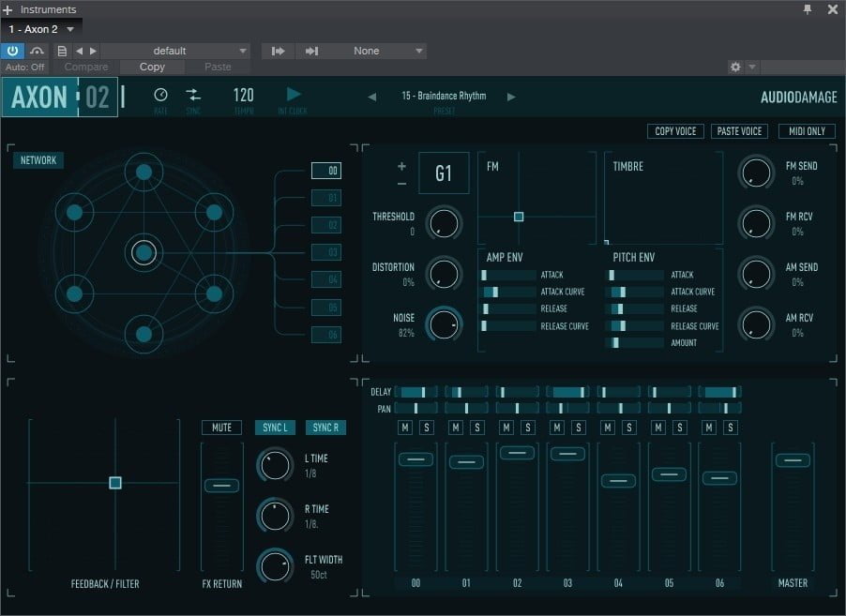Pin the Instruments window
Image resolution: width=846 pixels, height=616 pixels.
808,9
